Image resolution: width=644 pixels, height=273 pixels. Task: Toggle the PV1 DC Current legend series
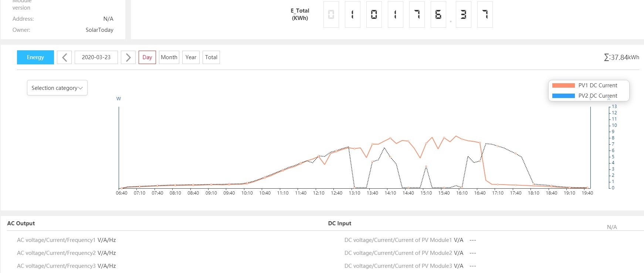point(597,85)
